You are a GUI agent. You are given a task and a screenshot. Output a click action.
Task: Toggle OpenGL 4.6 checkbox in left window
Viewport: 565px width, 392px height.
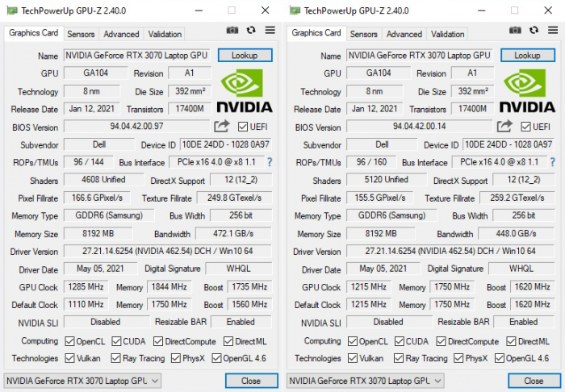coord(216,358)
